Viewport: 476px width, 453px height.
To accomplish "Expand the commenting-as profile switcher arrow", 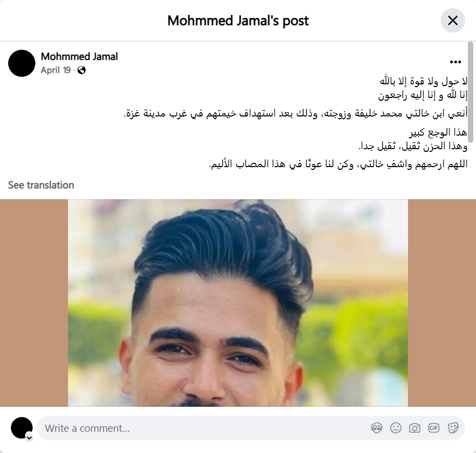I will 29,438.
